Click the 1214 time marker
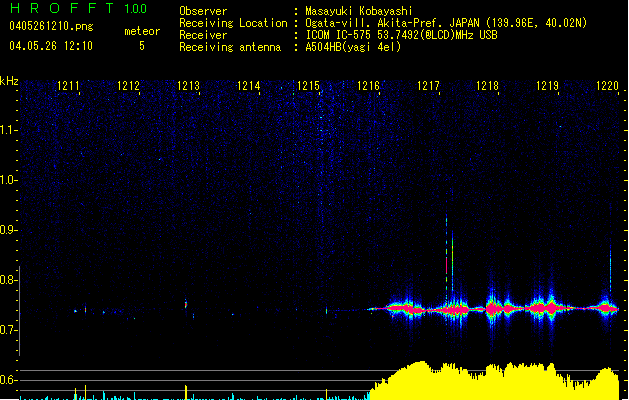The image size is (629, 400). [248, 86]
